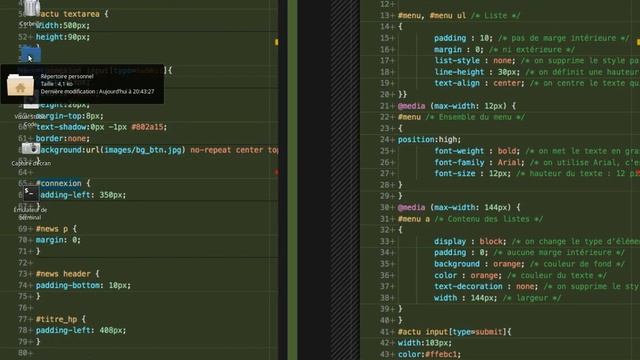Click the "font-family : Arial;" declaration
Image resolution: width=640 pixels, height=360 pixels.
tap(480, 162)
